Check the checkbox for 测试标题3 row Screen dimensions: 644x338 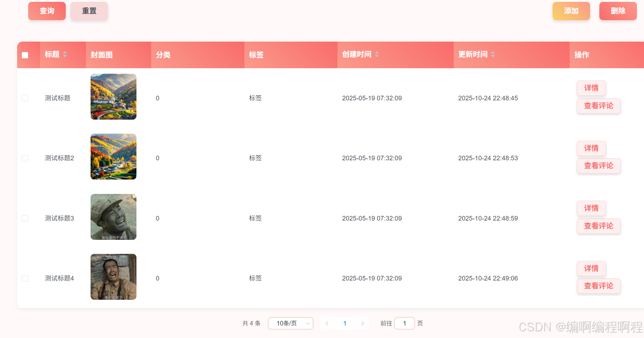(25, 218)
